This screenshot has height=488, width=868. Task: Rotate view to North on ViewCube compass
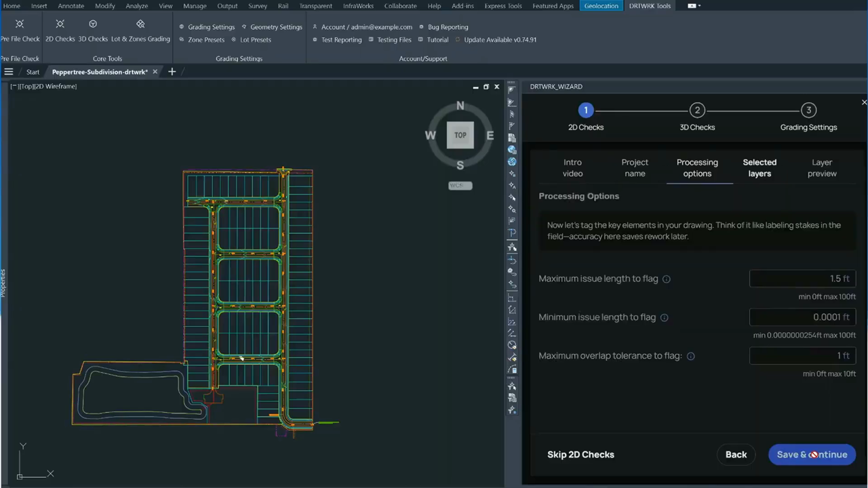[x=460, y=106]
